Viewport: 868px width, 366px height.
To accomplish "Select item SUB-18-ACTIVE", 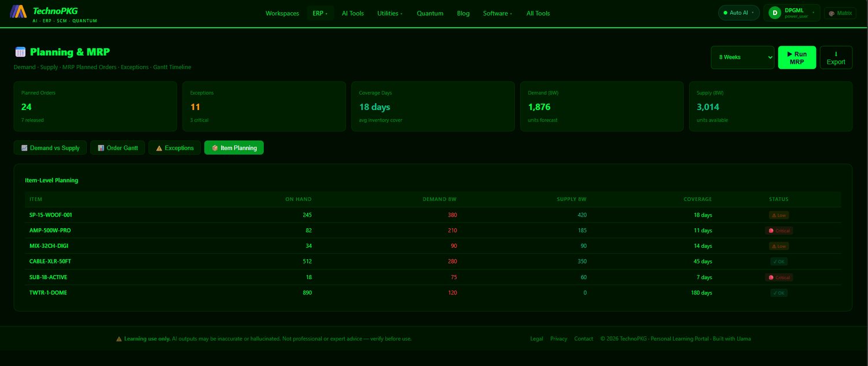I will pos(49,277).
